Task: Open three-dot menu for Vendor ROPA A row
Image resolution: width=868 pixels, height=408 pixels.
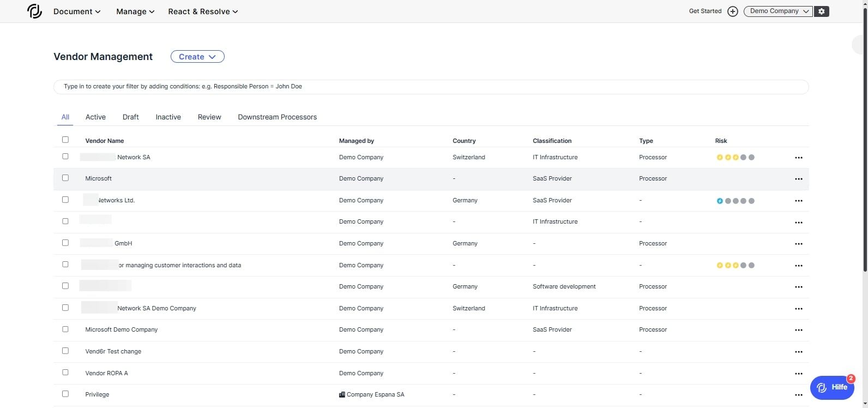Action: tap(799, 374)
